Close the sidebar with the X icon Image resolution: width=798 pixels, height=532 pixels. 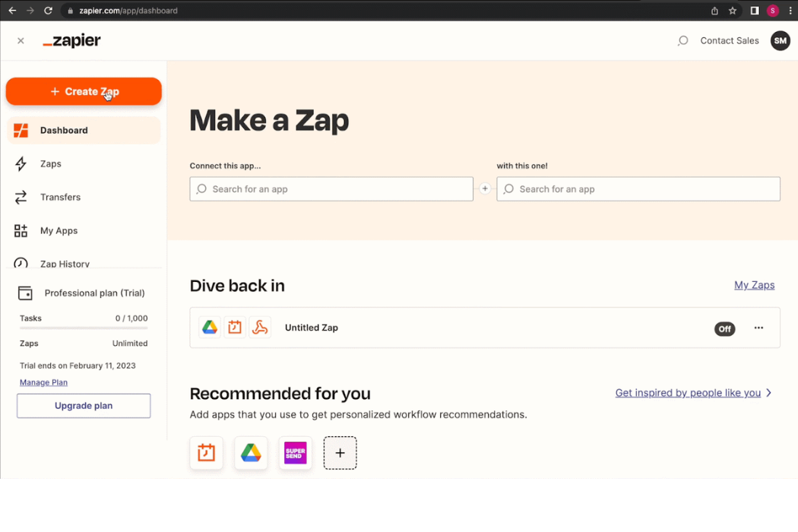[x=21, y=41]
